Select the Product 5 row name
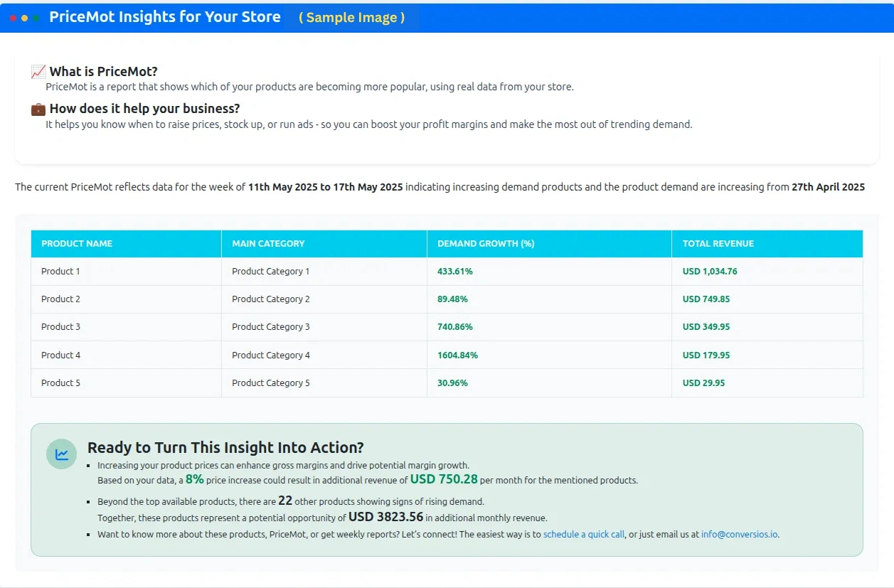Viewport: 894px width, 588px height. [60, 383]
